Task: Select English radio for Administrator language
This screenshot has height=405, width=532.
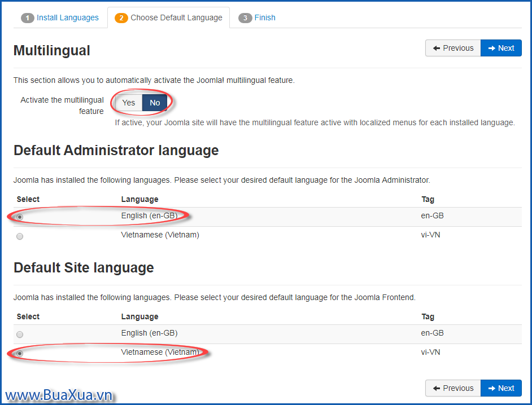Action: 20,217
